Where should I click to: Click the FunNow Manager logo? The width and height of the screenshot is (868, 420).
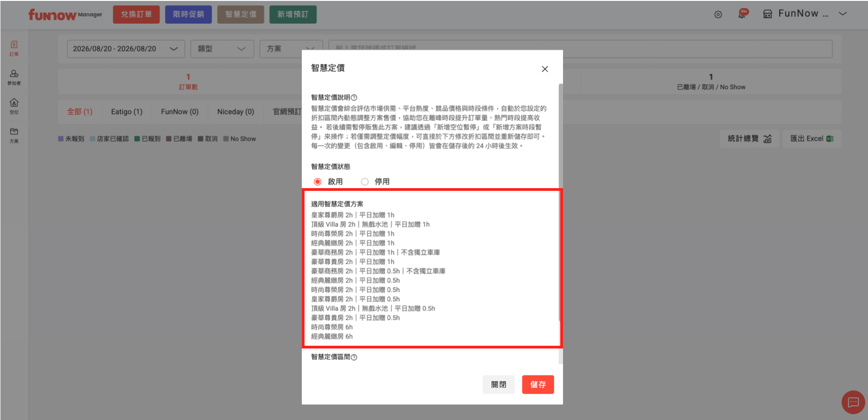tap(65, 15)
